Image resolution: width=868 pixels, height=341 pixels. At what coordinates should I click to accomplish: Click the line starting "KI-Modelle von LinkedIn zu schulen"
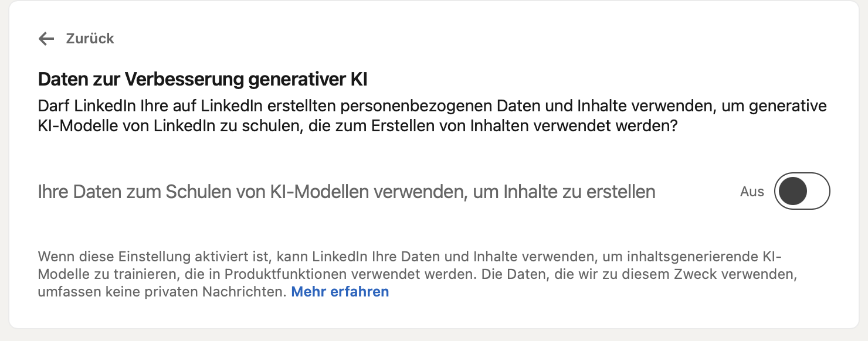[357, 126]
